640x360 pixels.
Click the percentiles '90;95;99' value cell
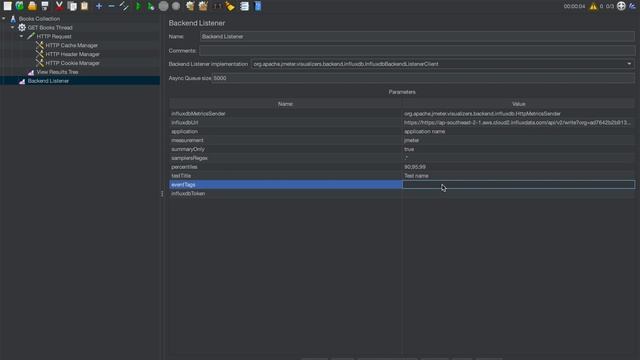(519, 167)
